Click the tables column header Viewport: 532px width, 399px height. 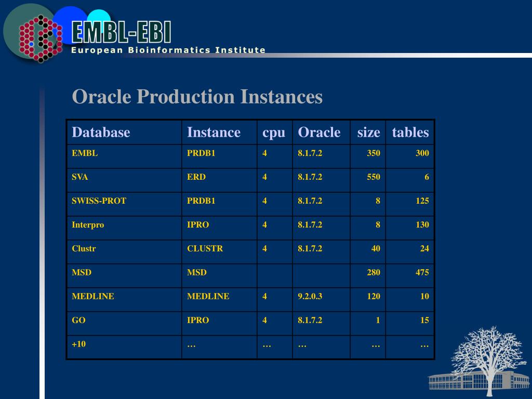410,132
